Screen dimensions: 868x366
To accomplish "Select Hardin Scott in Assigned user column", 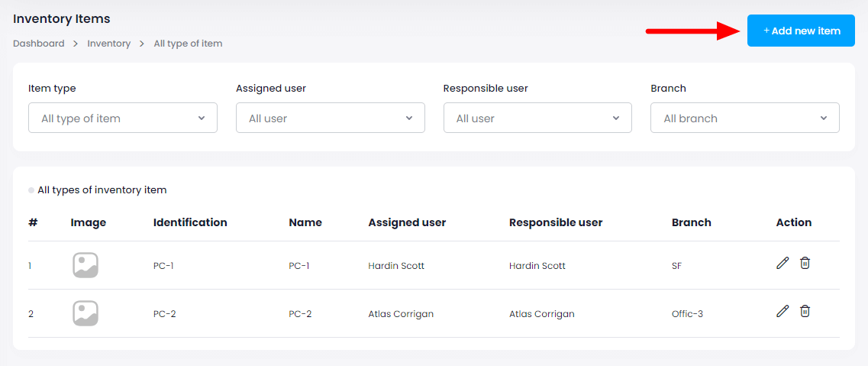I will pos(396,266).
